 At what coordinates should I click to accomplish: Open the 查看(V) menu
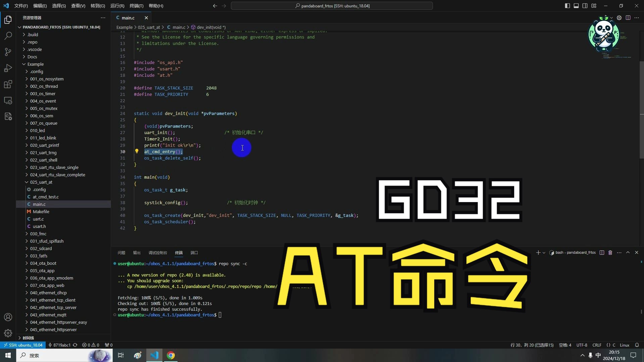tap(78, 6)
